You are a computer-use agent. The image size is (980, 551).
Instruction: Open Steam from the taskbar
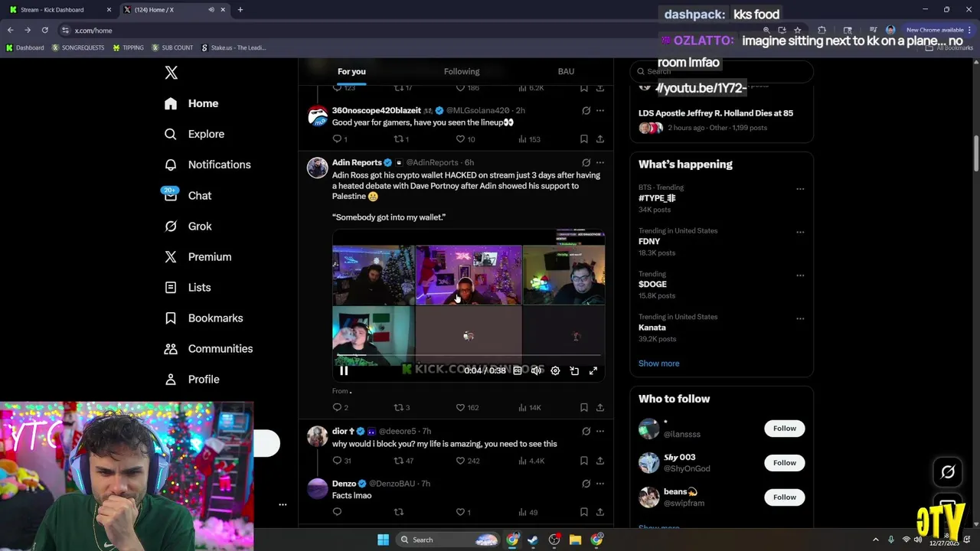click(533, 540)
